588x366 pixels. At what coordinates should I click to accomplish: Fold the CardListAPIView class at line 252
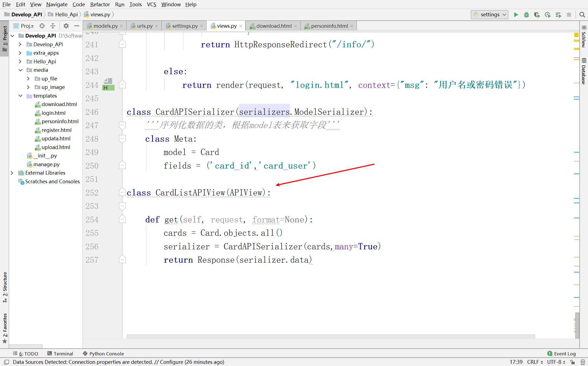(x=122, y=193)
